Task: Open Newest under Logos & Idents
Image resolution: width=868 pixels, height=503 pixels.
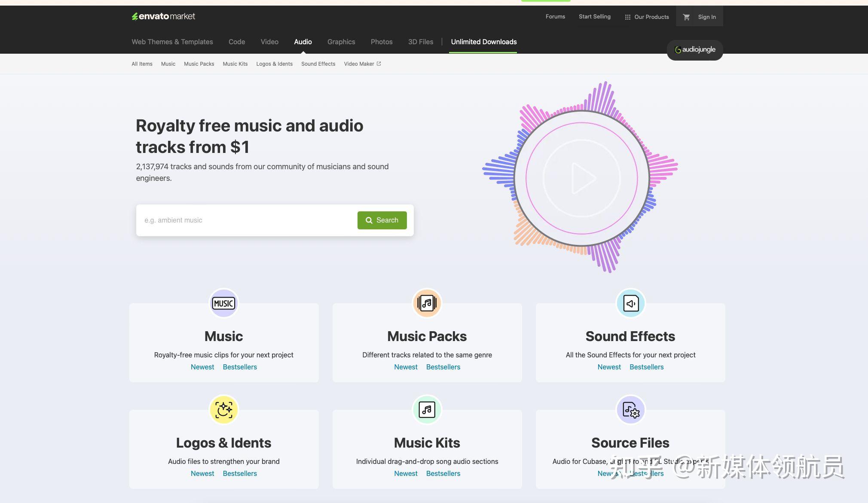Action: click(202, 473)
